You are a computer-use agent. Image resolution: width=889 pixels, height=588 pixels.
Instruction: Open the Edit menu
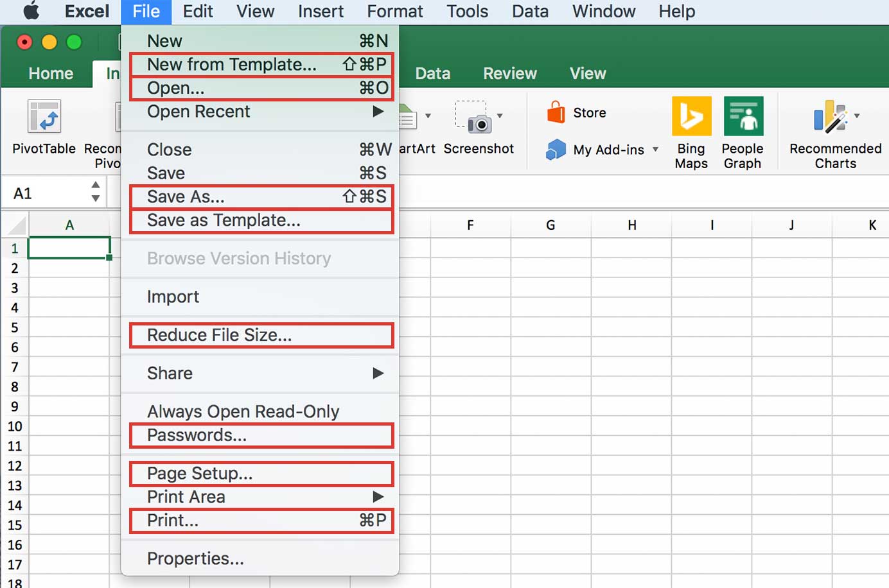[x=198, y=11]
